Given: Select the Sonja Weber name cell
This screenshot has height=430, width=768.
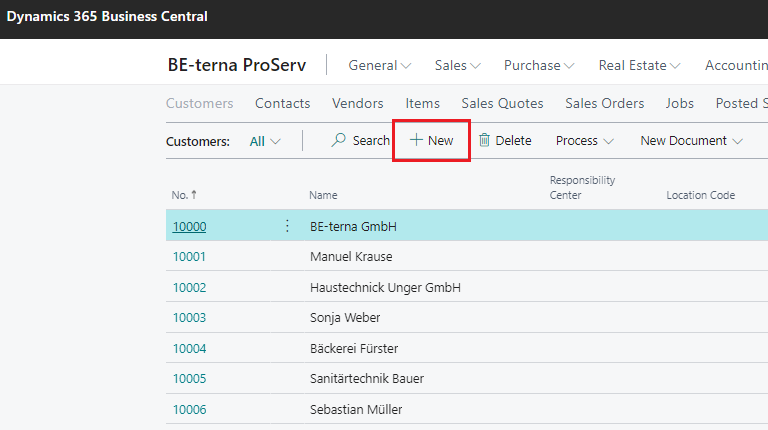Looking at the screenshot, I should coord(345,317).
